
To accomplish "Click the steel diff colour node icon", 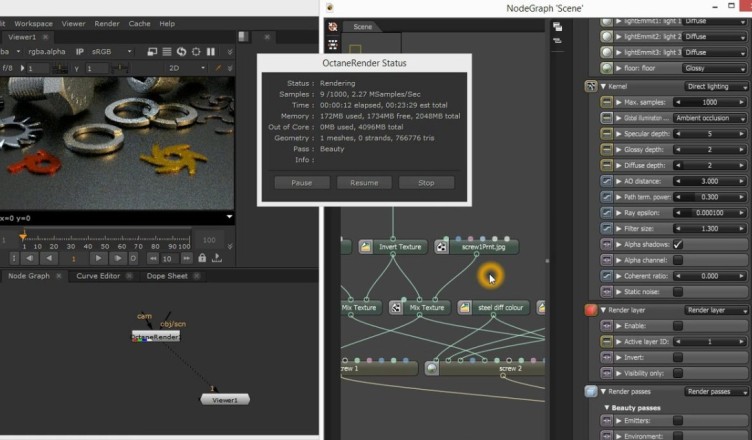I will coord(464,308).
